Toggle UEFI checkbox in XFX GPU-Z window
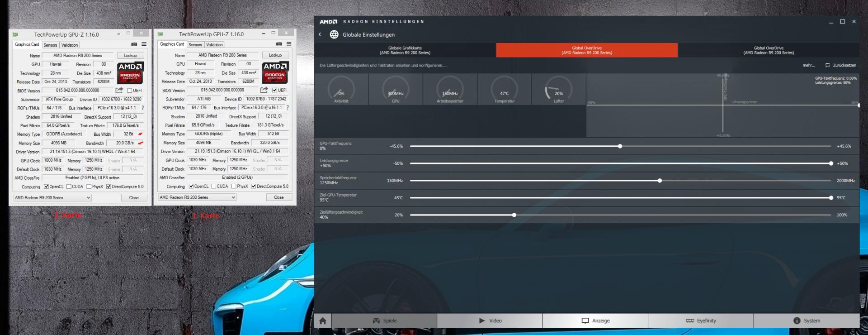Image resolution: width=868 pixels, height=335 pixels. coord(130,91)
